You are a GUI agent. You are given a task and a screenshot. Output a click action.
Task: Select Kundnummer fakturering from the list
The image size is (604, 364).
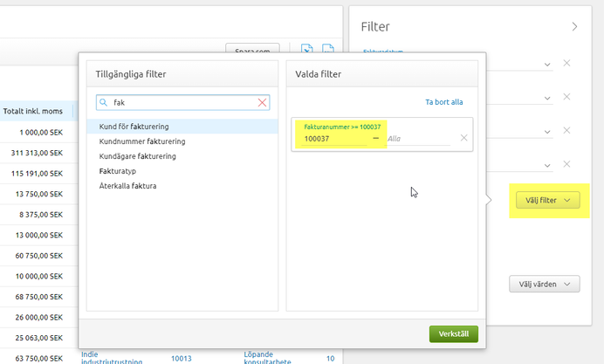141,141
